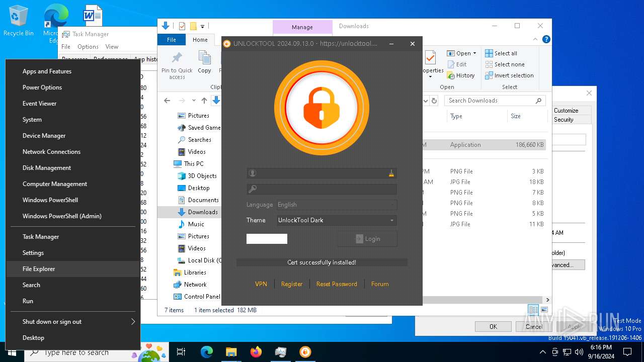The image size is (644, 362).
Task: Open the Recycle Bin desktop icon
Action: point(19,21)
